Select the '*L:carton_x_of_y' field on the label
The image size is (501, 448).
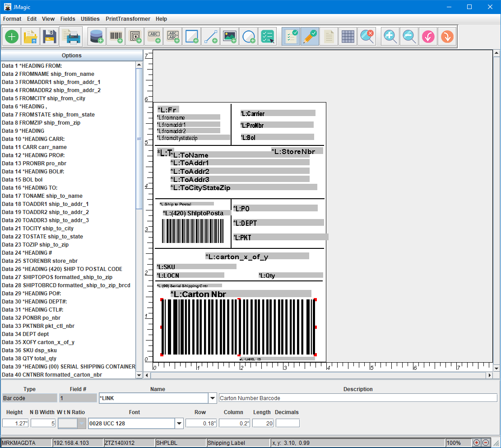click(257, 257)
